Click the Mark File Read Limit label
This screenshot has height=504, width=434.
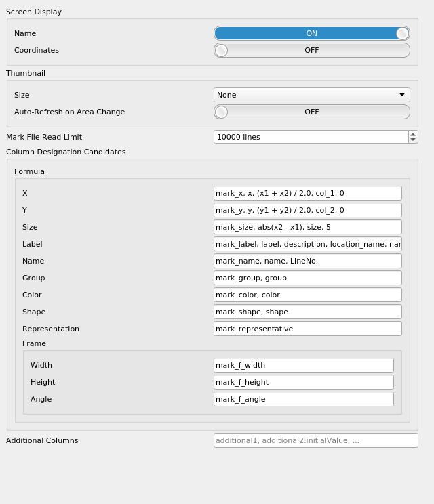point(44,137)
